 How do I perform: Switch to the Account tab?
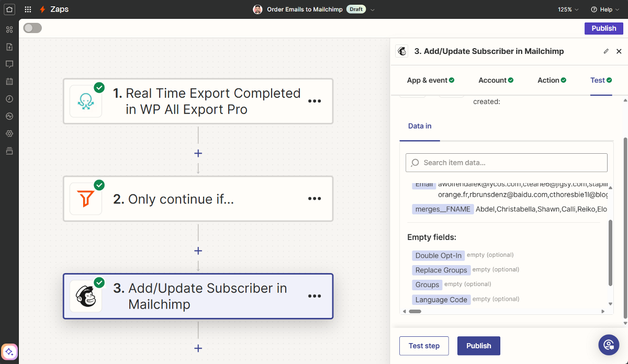coord(496,80)
